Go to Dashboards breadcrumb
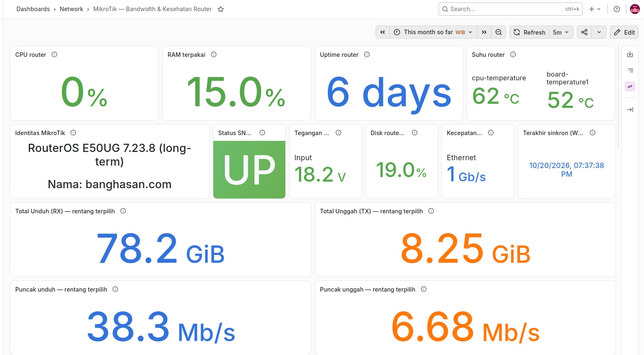The image size is (644, 355). coord(33,9)
